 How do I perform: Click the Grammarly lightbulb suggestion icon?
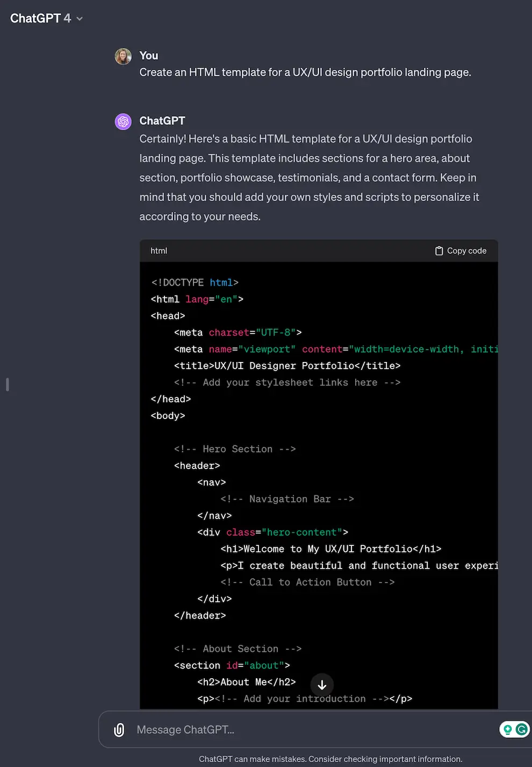tap(507, 729)
